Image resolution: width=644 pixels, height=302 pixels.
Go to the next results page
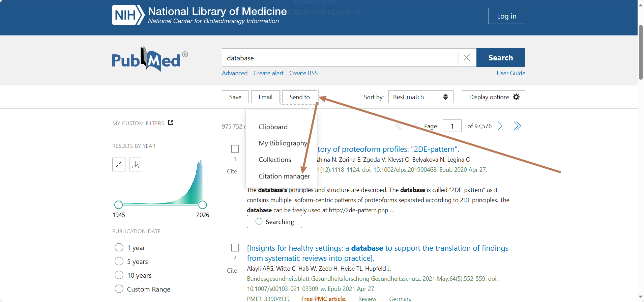tap(500, 126)
